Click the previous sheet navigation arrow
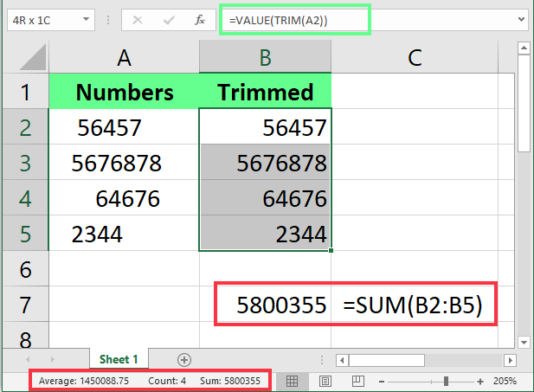534x392 pixels. (x=28, y=359)
